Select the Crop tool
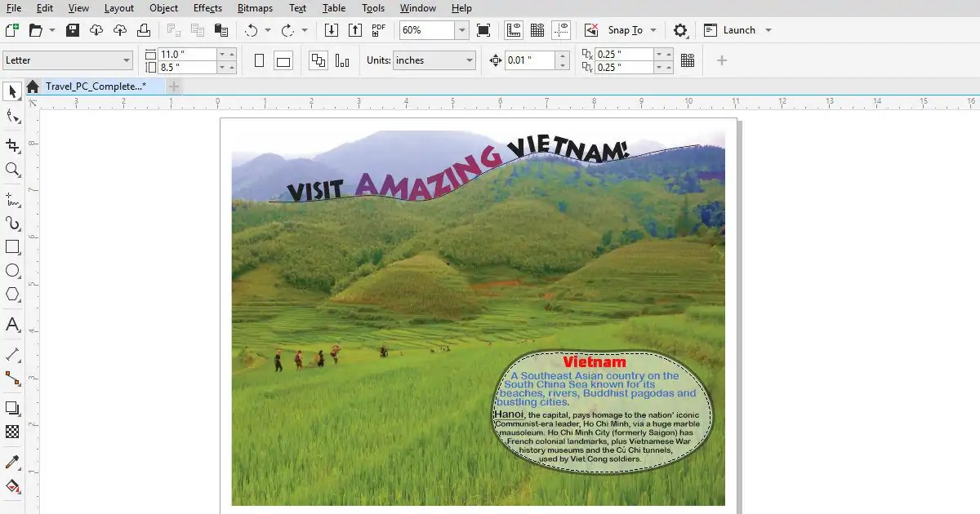The width and height of the screenshot is (980, 514). click(x=13, y=145)
